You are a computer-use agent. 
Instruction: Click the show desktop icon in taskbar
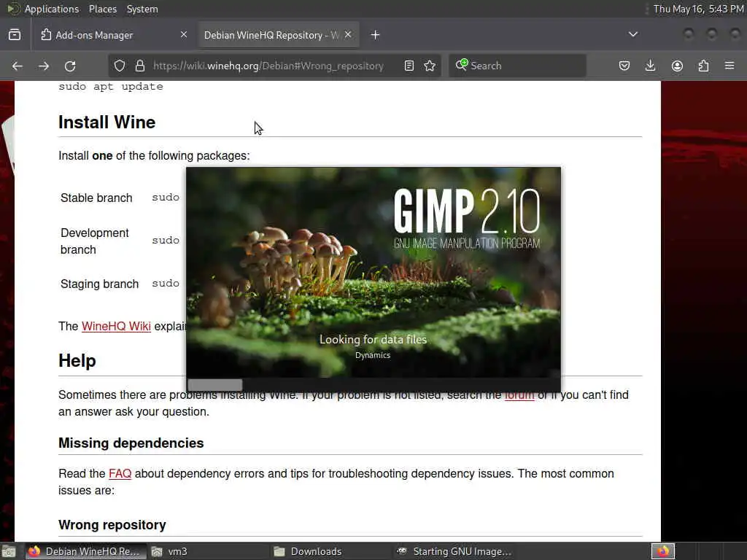point(9,551)
